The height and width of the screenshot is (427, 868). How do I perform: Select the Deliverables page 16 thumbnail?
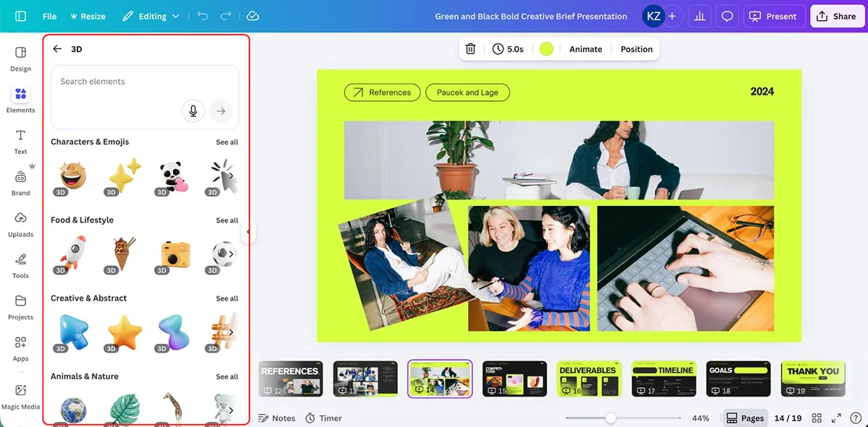(x=589, y=379)
